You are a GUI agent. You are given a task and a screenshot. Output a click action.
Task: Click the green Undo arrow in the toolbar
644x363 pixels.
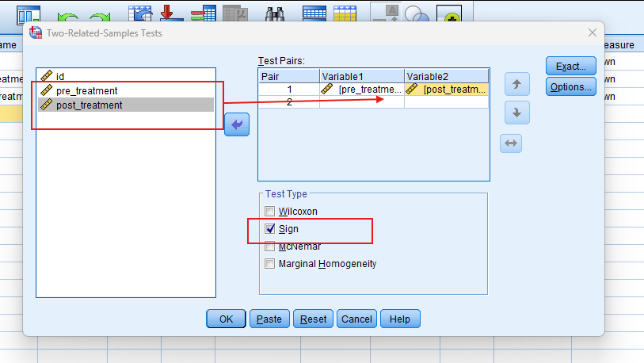(70, 16)
